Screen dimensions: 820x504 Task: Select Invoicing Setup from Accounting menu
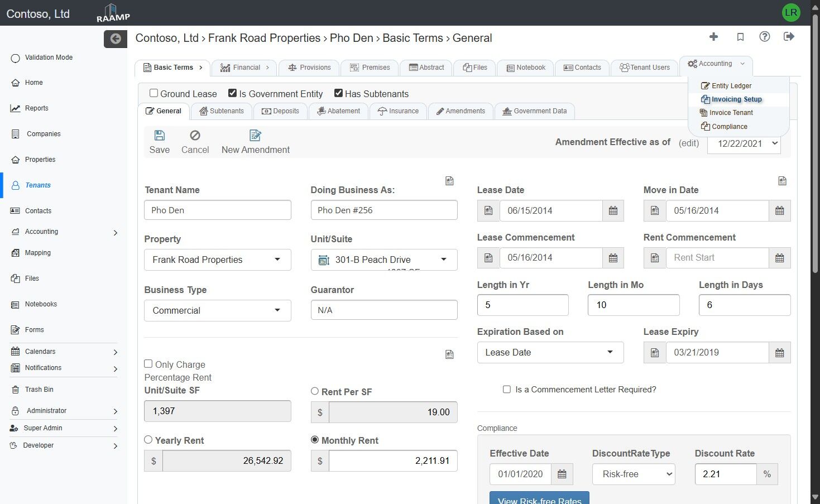tap(736, 99)
